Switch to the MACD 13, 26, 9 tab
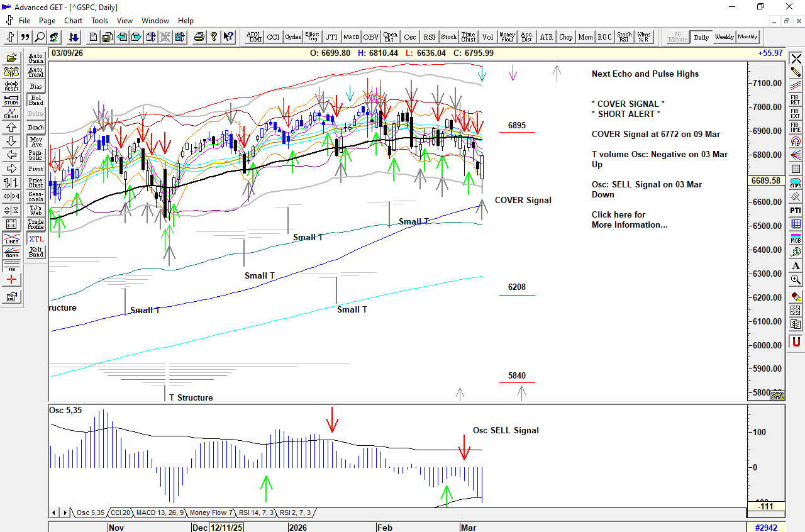 [x=160, y=513]
